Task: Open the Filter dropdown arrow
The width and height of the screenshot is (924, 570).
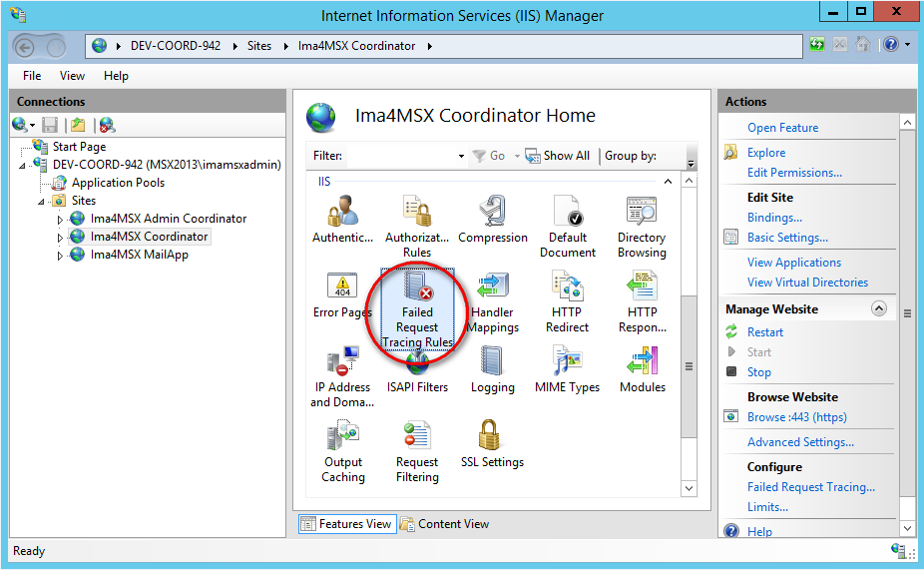Action: [x=461, y=156]
